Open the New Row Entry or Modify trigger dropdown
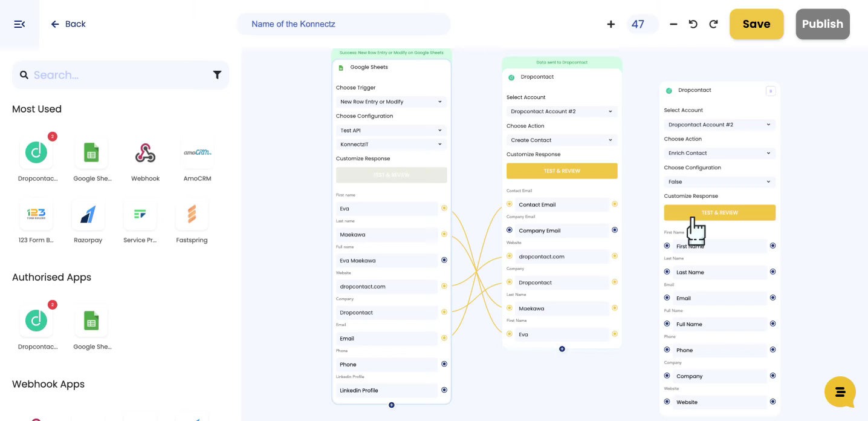 (392, 102)
